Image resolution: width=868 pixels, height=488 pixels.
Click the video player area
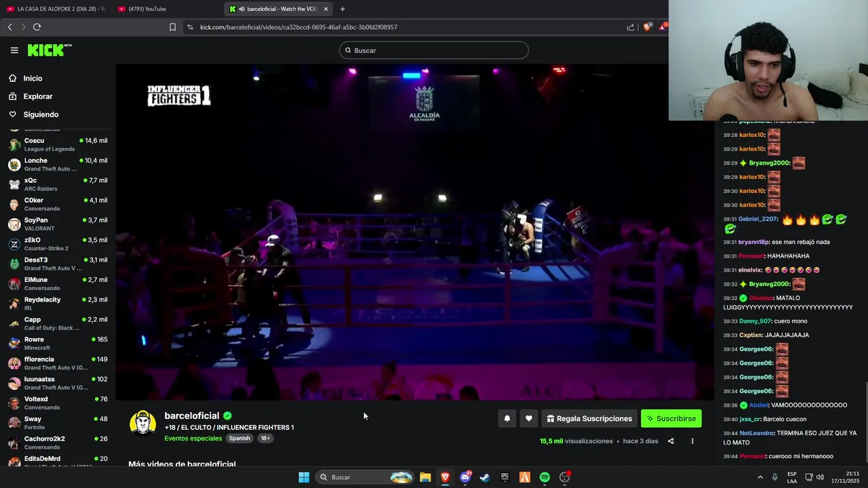click(415, 232)
